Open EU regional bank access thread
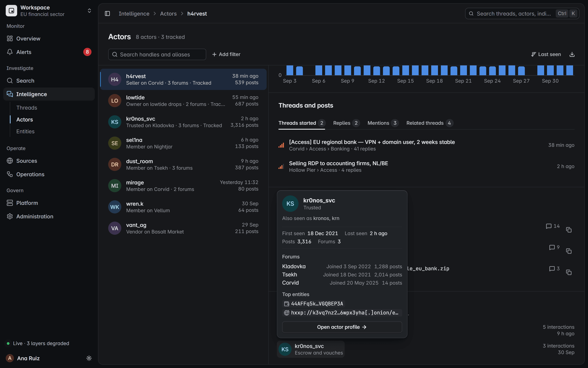588x368 pixels. coord(426,145)
